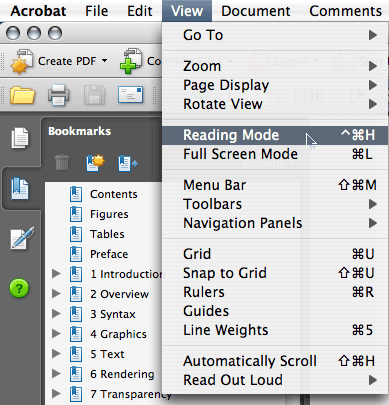Open the File menu
This screenshot has height=405, width=389.
(x=96, y=11)
